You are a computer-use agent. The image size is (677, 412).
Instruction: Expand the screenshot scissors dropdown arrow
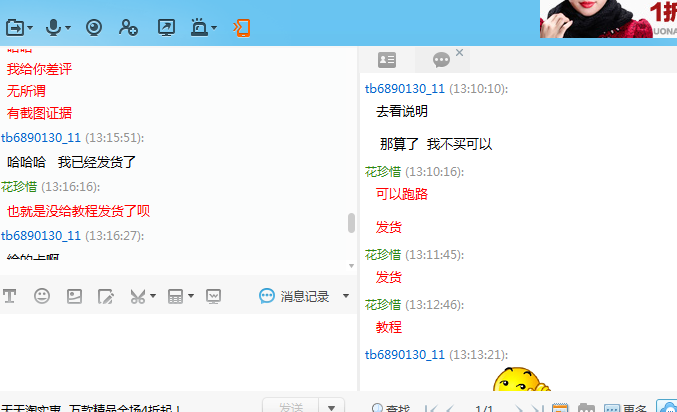153,296
